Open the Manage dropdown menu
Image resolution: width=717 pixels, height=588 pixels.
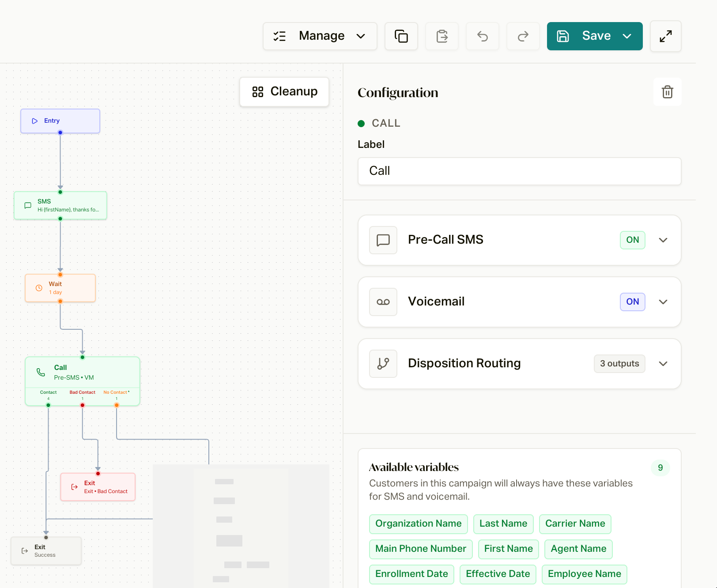point(320,36)
